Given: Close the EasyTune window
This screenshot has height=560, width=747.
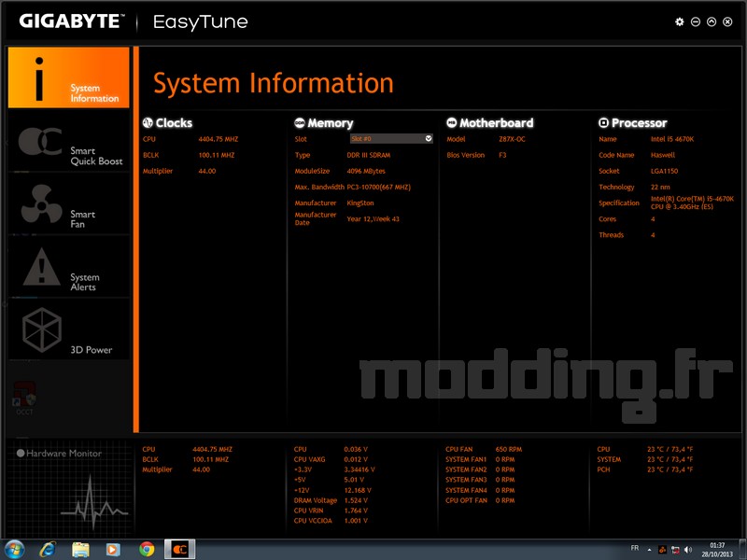Looking at the screenshot, I should [727, 21].
